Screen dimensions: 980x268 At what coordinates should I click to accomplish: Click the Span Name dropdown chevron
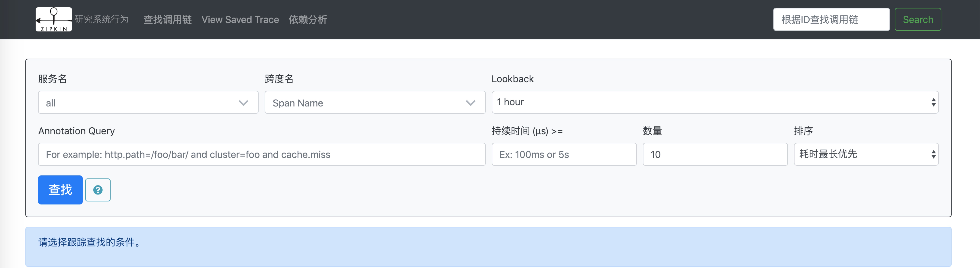coord(471,103)
